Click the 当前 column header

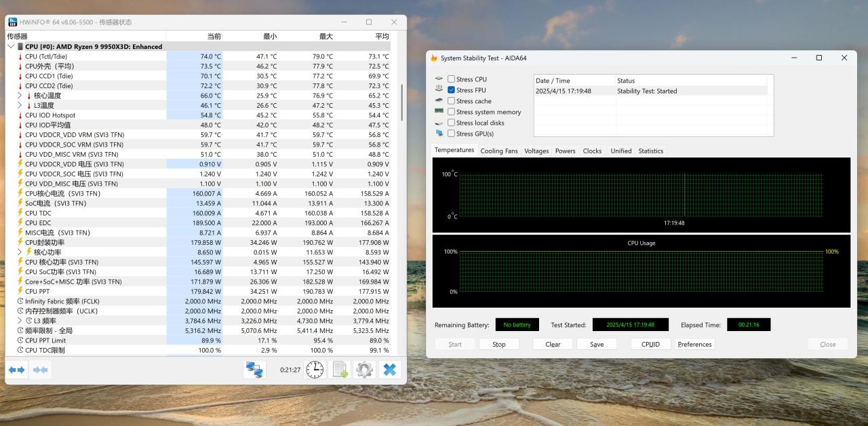pyautogui.click(x=195, y=36)
